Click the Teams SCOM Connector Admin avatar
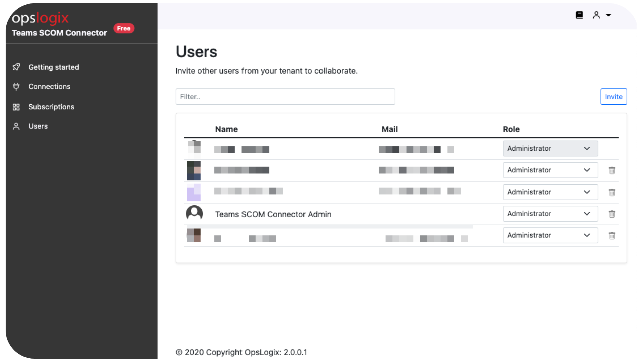 pos(194,214)
